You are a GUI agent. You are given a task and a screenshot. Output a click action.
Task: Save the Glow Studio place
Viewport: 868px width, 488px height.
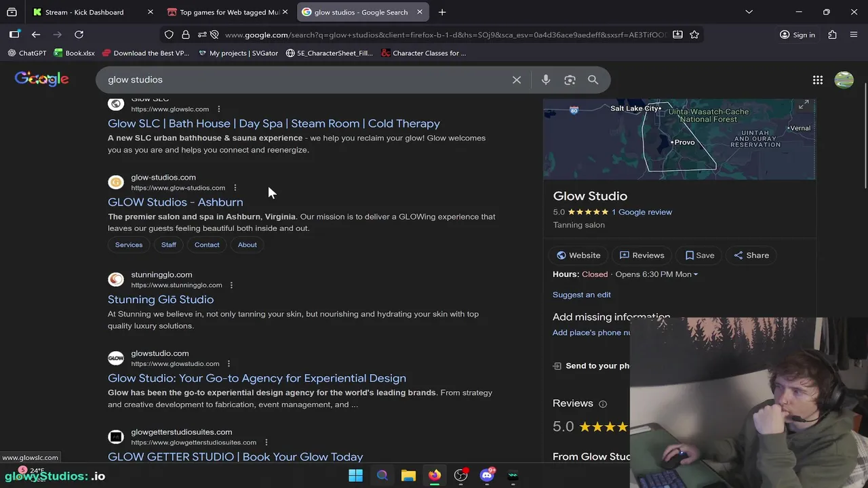[x=700, y=256]
